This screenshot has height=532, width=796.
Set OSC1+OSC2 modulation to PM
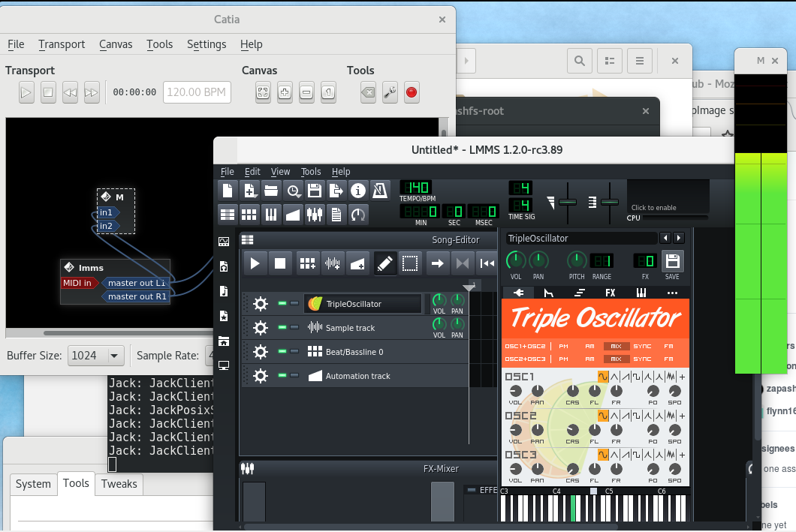pyautogui.click(x=563, y=347)
